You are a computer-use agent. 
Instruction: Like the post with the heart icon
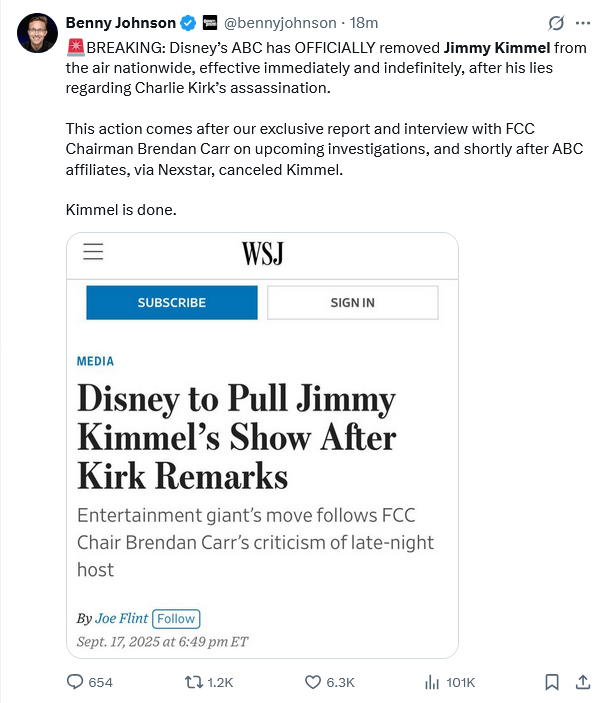click(312, 682)
